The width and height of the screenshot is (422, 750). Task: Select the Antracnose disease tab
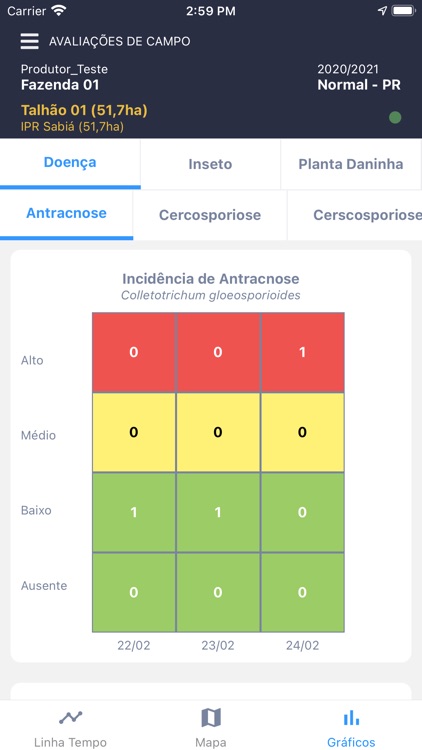(x=67, y=214)
